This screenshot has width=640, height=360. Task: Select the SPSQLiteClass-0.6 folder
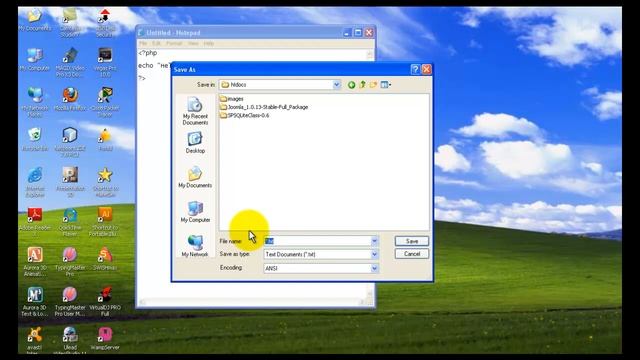pos(244,115)
